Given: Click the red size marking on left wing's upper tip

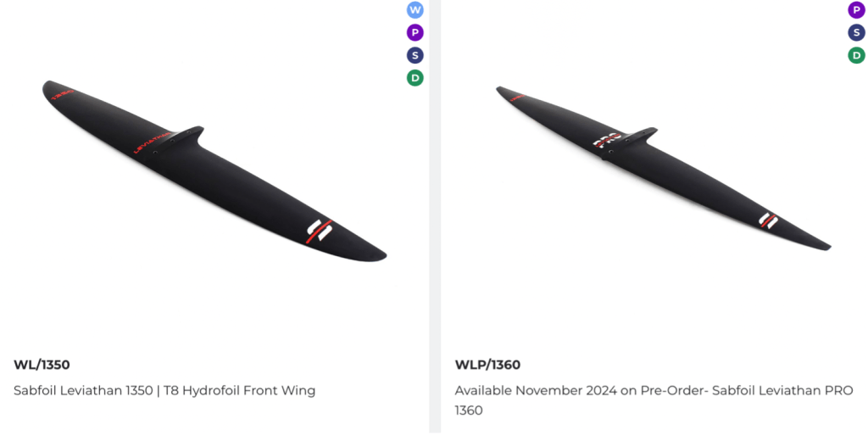Looking at the screenshot, I should click(61, 95).
